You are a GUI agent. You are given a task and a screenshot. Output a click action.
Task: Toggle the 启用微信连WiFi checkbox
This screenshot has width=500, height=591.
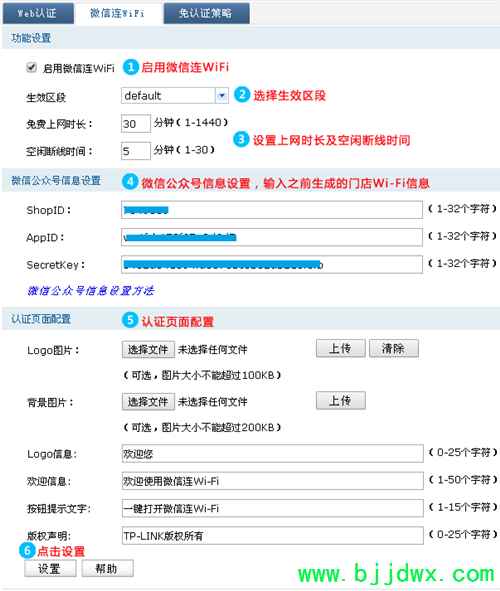pos(31,68)
